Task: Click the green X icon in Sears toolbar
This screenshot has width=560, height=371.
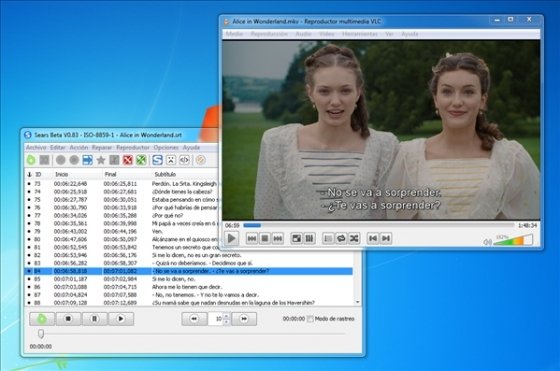Action: tap(141, 160)
